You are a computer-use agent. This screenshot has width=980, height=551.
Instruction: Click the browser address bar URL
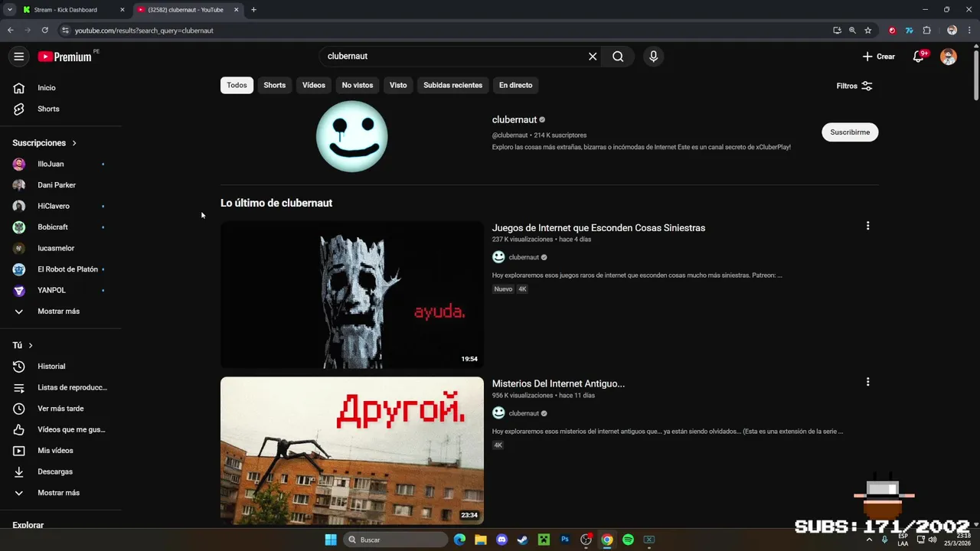click(x=144, y=31)
